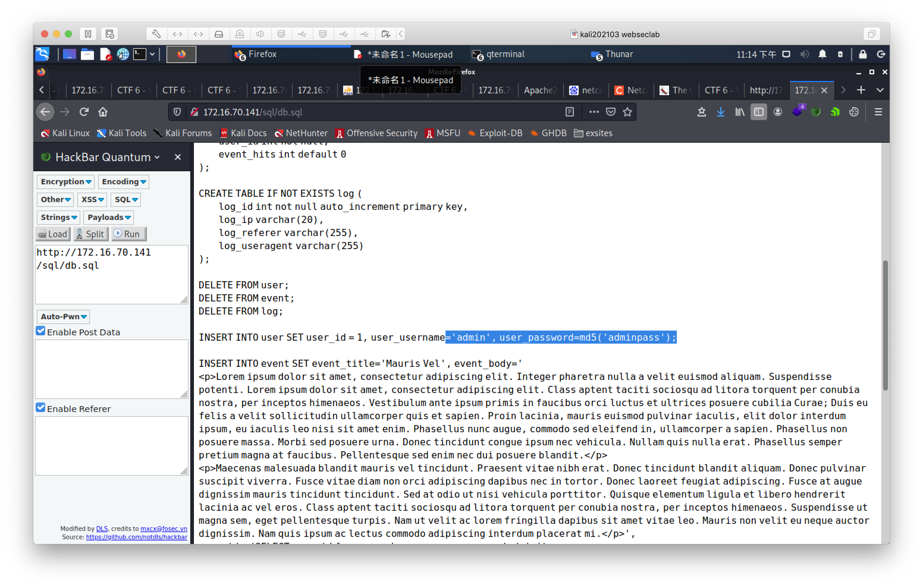This screenshot has height=588, width=923.
Task: Focus the Post Data text area
Action: click(112, 369)
